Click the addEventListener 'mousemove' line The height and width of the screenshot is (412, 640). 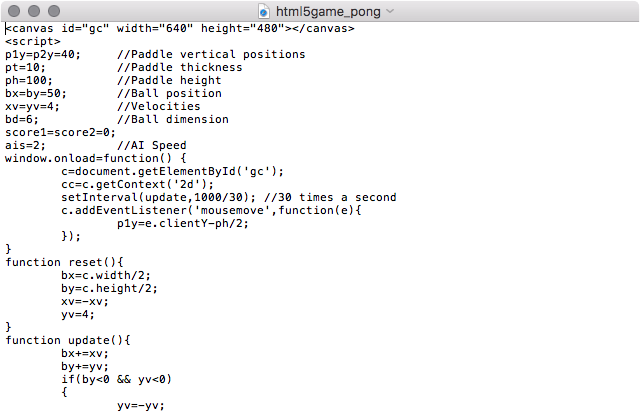click(211, 210)
